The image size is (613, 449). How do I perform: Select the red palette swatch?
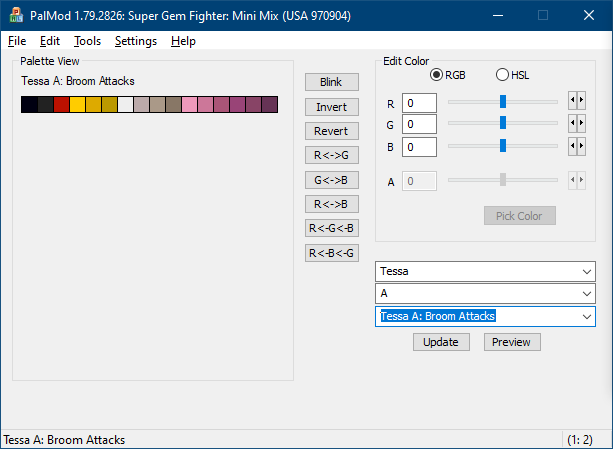click(61, 105)
